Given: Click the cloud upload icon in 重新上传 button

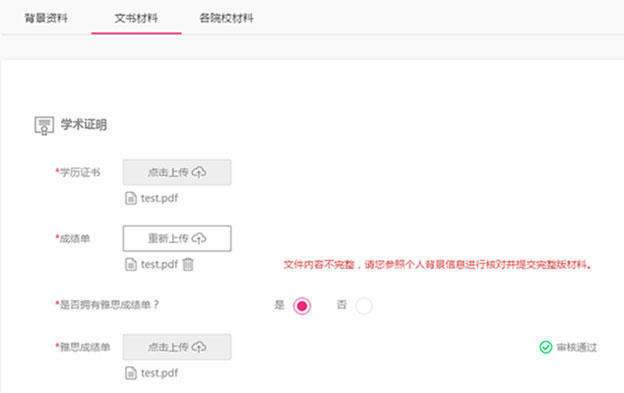Looking at the screenshot, I should [x=199, y=238].
